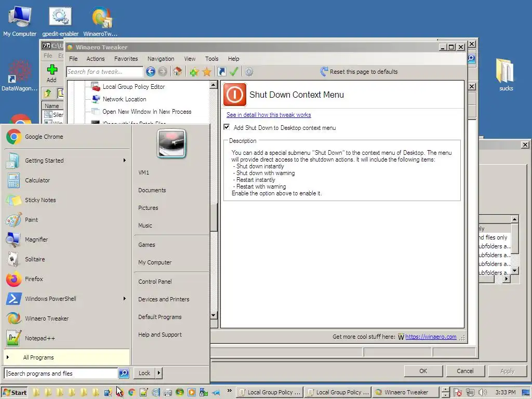Click the blue shortcut-arrow icon in Winaero toolbar
Screen dimensions: 532x399
coord(221,72)
